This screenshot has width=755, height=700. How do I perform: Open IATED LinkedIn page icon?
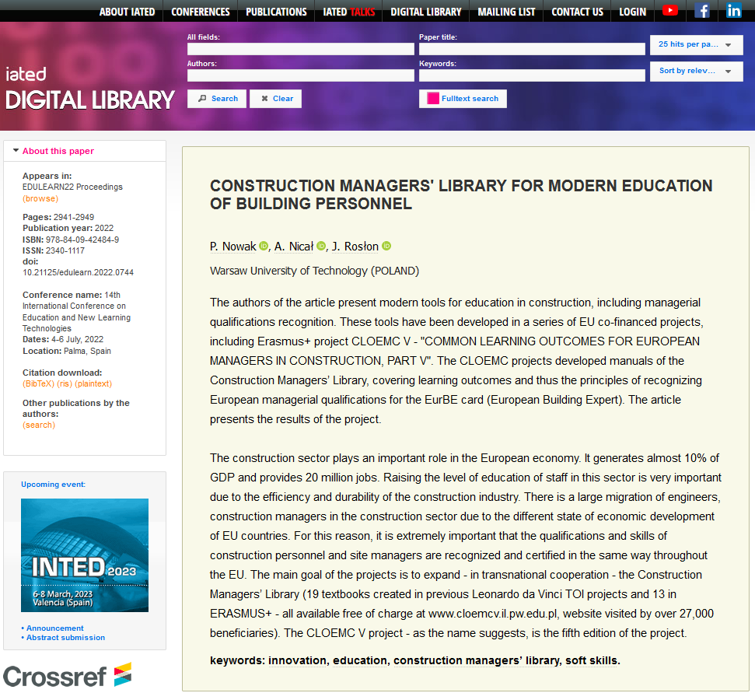[733, 10]
